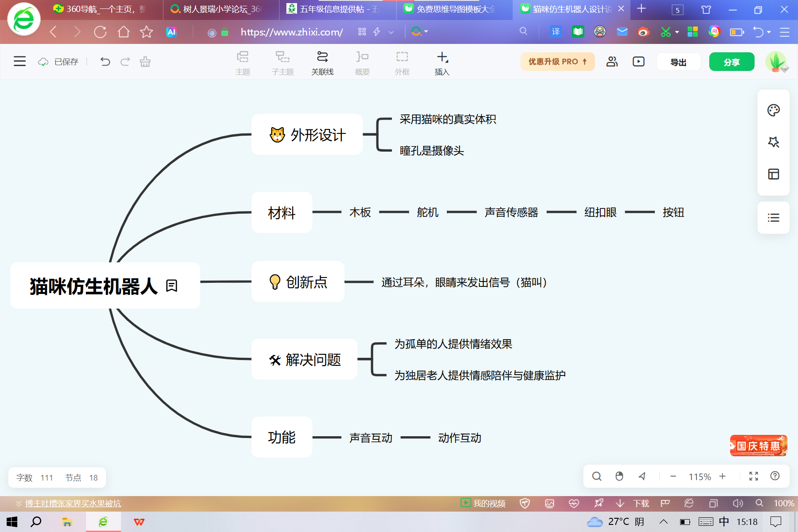Image resolution: width=798 pixels, height=532 pixels.
Task: Increase zoom with the plus button
Action: tap(723, 476)
